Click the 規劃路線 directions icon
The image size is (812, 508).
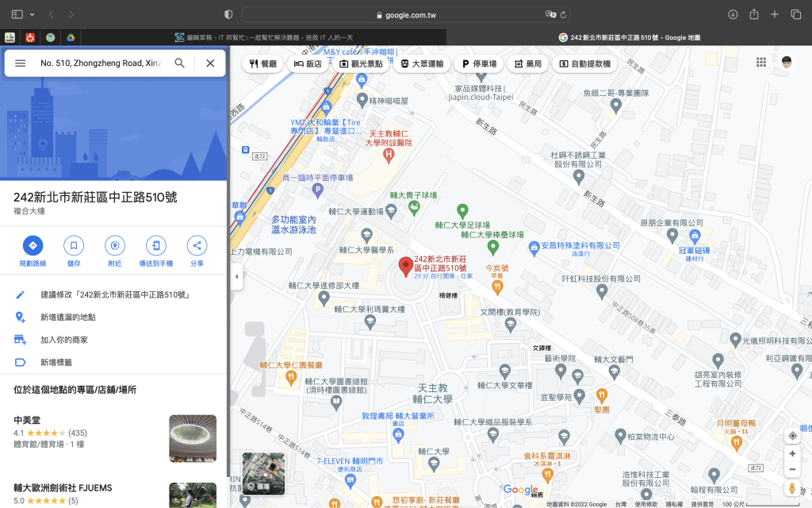click(33, 245)
